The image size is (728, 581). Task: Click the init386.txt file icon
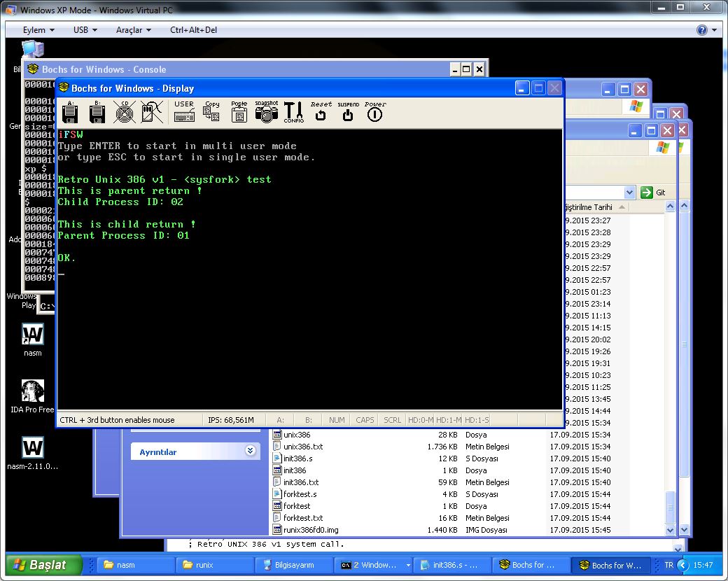pos(277,482)
